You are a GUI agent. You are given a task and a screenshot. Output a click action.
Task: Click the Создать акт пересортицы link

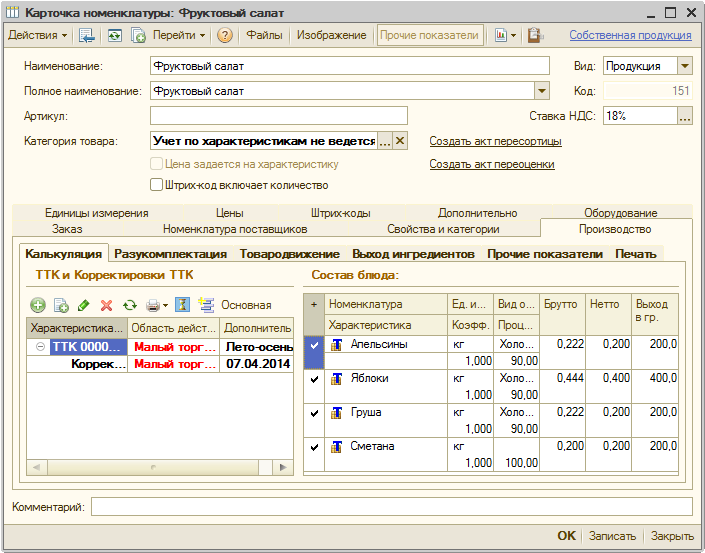tap(495, 141)
